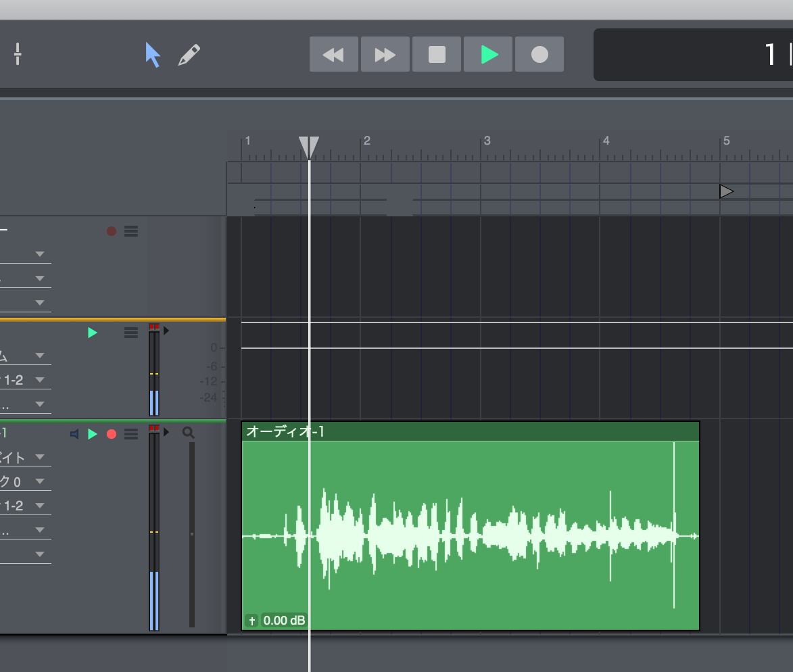Click the magnifier vertical zoom icon
Screen dimensions: 793x672
(188, 432)
